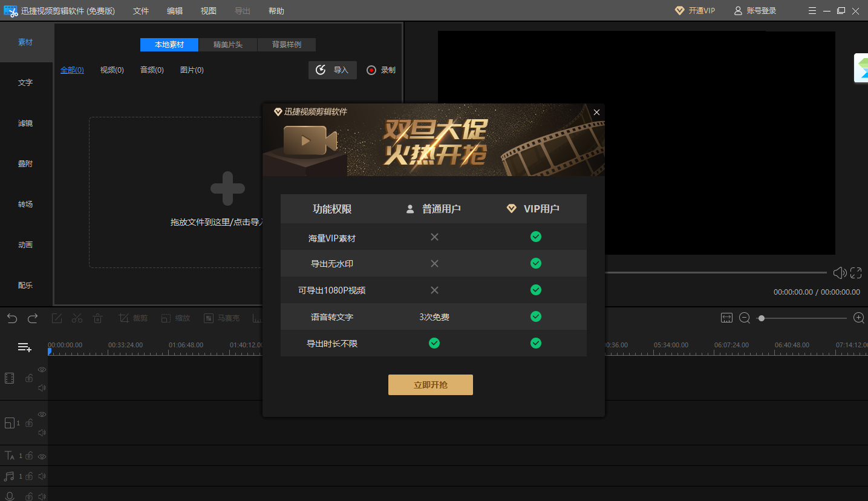The image size is (868, 501).
Task: Click the 录制 record button
Action: point(381,70)
